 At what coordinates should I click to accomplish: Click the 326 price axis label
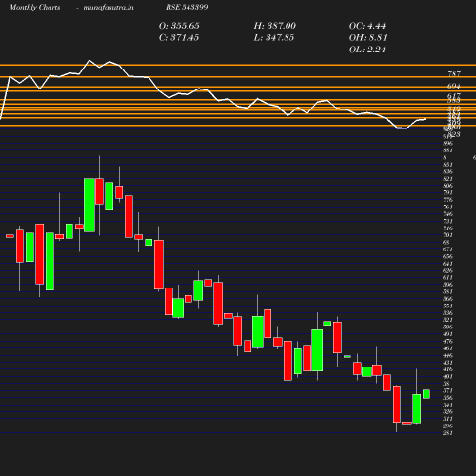point(447,412)
